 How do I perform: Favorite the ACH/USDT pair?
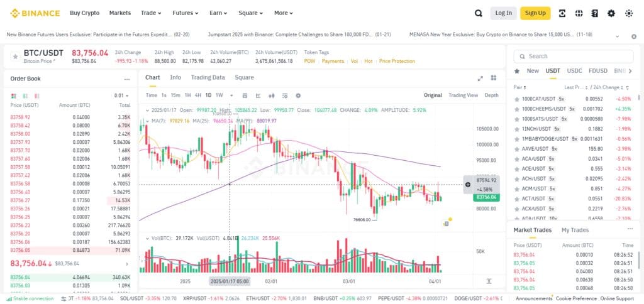click(x=517, y=179)
